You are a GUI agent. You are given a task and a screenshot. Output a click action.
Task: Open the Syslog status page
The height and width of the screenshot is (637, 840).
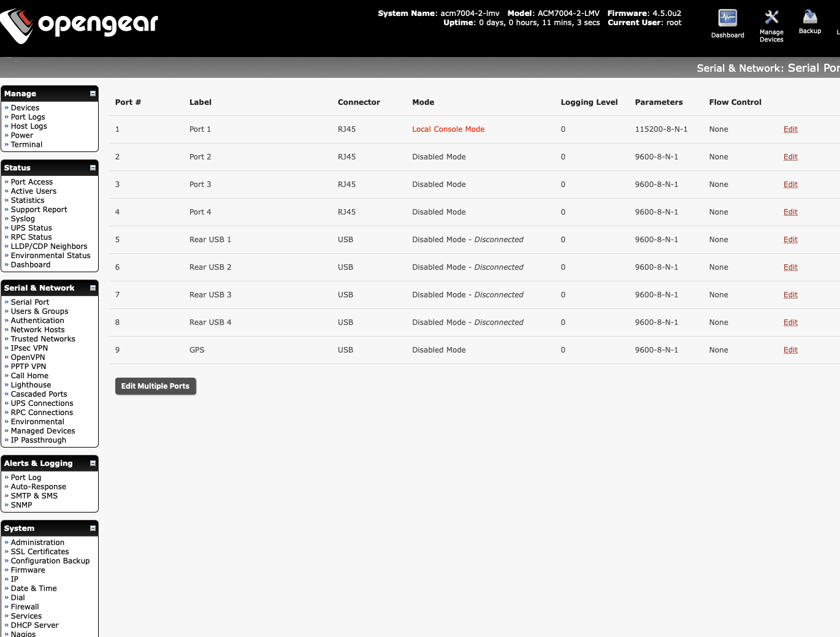click(x=23, y=218)
